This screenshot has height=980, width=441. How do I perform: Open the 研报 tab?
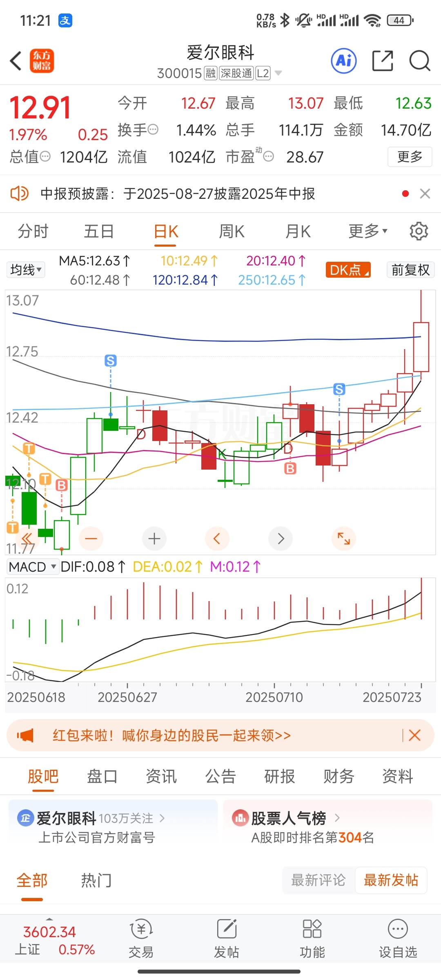[x=280, y=776]
